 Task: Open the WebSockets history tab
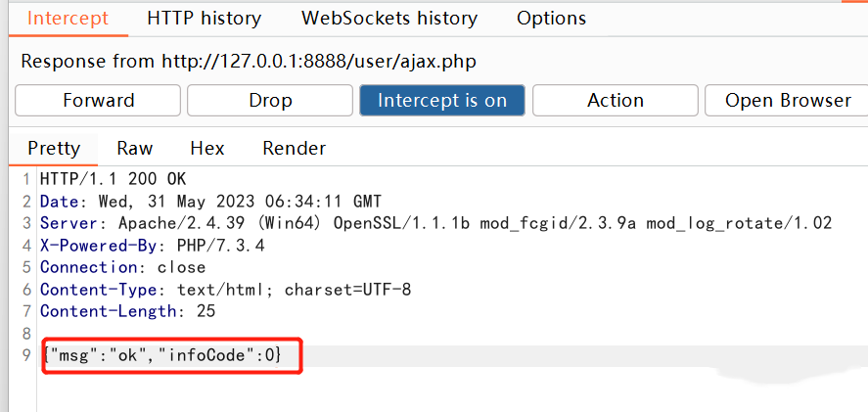tap(389, 19)
